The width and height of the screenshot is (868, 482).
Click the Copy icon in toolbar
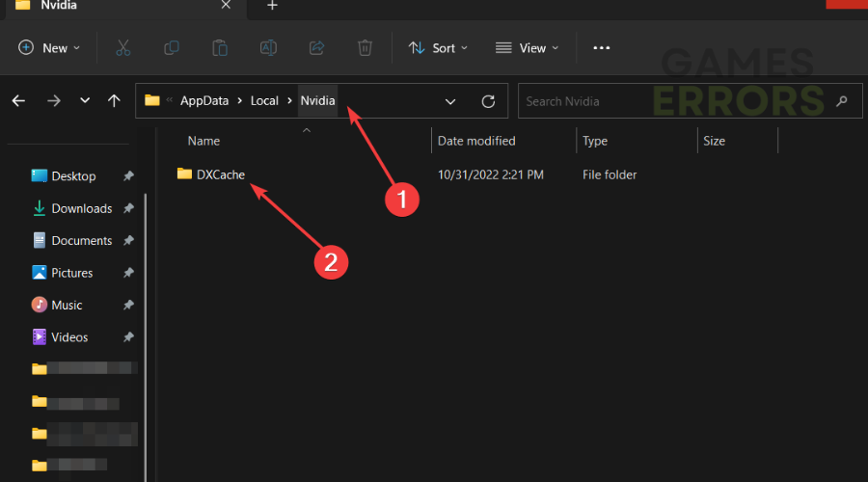point(172,47)
